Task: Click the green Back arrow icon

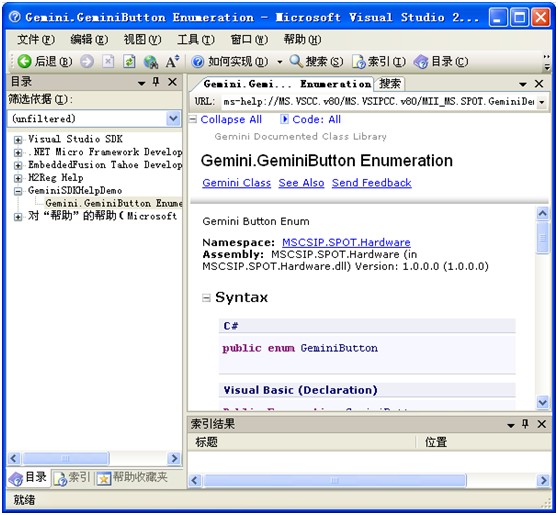Action: pyautogui.click(x=24, y=61)
